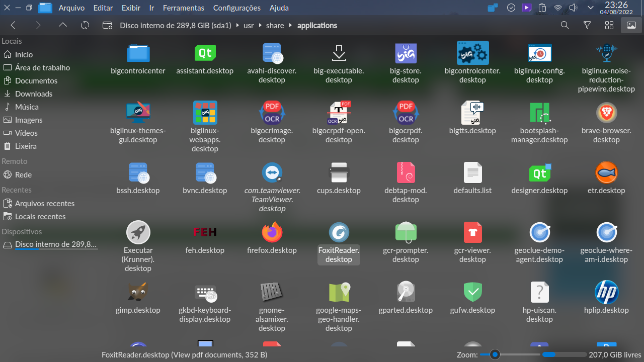Select feh.desktop icon
Viewport: 644px width, 362px height.
(x=205, y=232)
